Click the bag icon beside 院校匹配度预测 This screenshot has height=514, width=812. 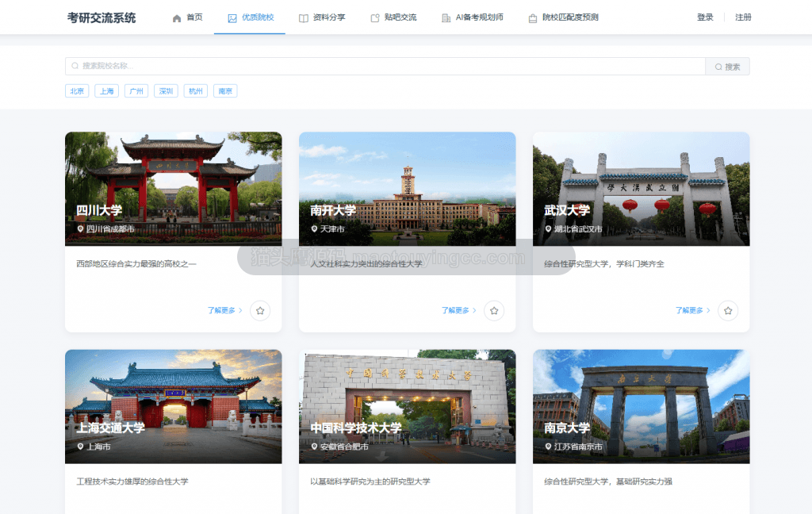point(532,18)
